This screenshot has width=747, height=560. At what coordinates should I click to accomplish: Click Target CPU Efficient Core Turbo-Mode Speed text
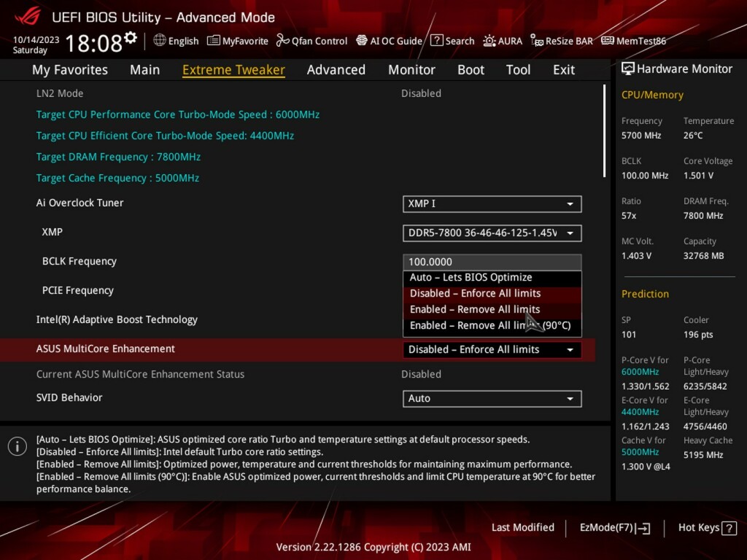[x=165, y=136]
